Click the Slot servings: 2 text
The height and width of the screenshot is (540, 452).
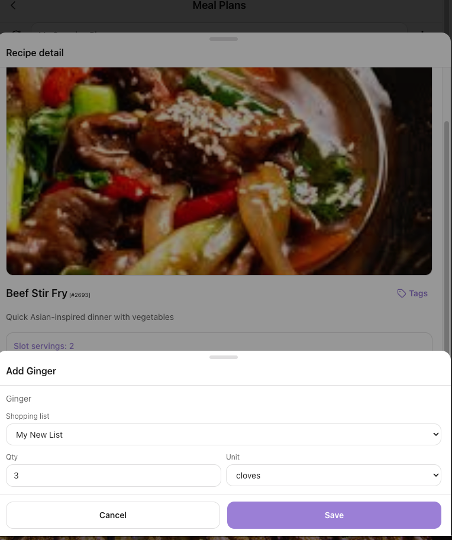(x=44, y=346)
